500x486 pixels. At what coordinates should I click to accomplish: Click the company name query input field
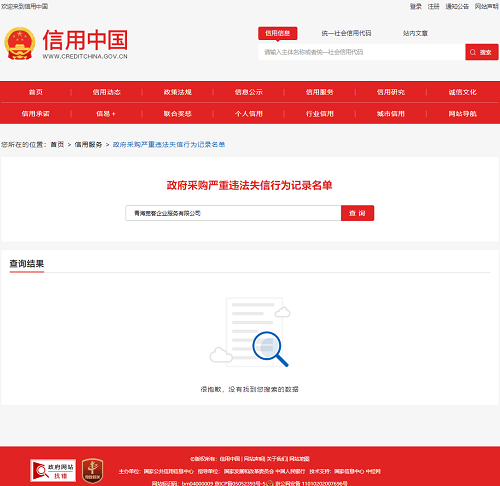(x=233, y=213)
